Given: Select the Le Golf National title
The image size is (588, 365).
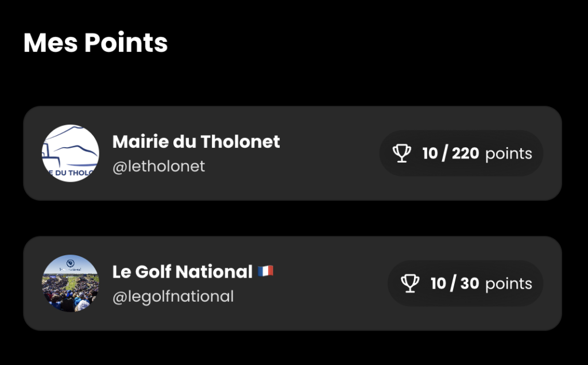Looking at the screenshot, I should click(x=183, y=271).
